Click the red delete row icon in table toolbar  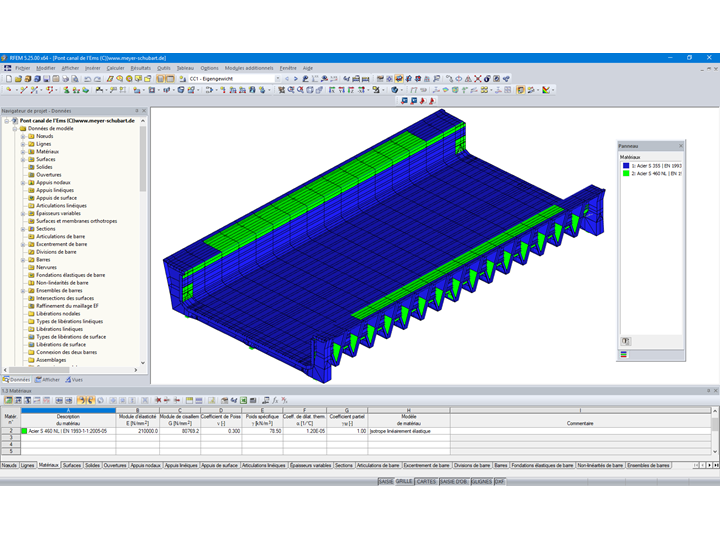pos(158,400)
